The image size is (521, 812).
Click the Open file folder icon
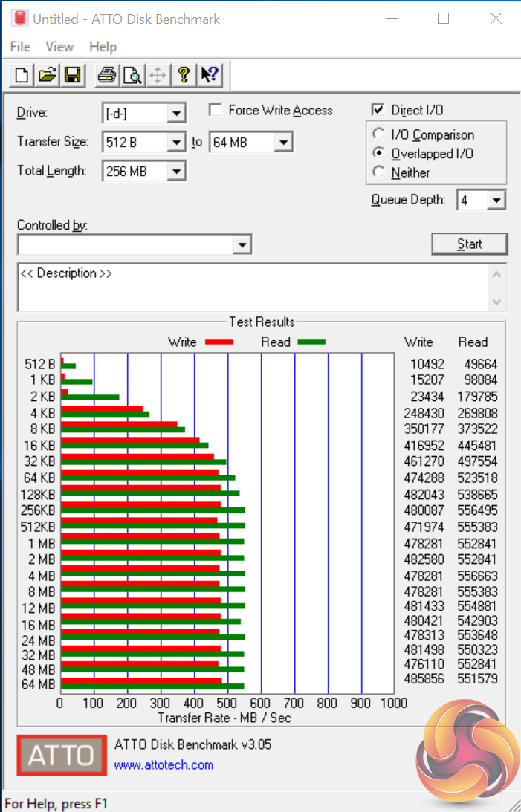click(47, 75)
